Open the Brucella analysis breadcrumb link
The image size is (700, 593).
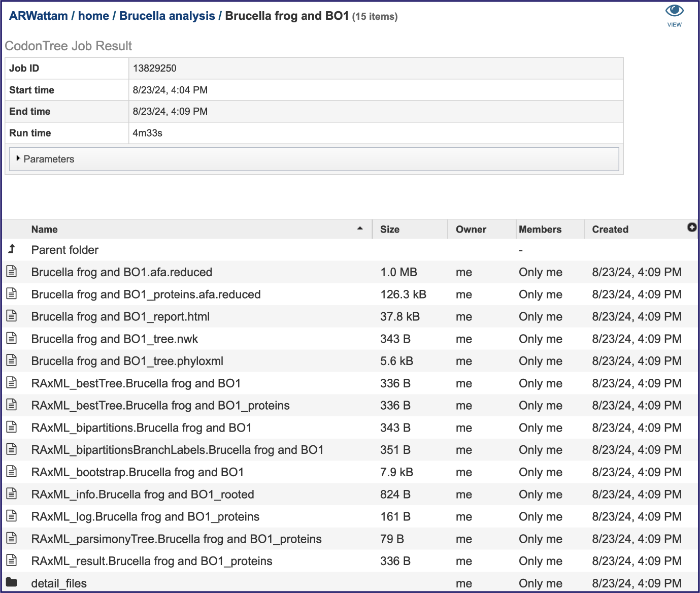(x=167, y=16)
